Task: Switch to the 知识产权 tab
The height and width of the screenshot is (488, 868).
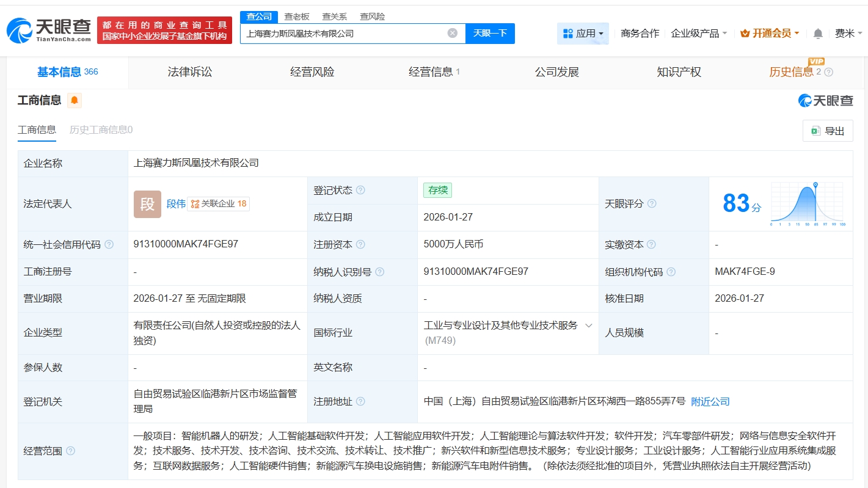Action: (679, 72)
